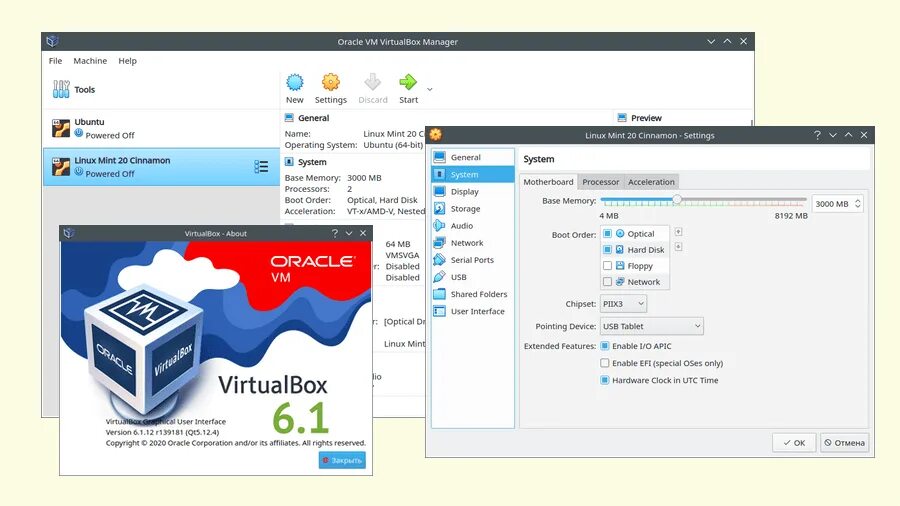Open Display category in Settings

472,192
